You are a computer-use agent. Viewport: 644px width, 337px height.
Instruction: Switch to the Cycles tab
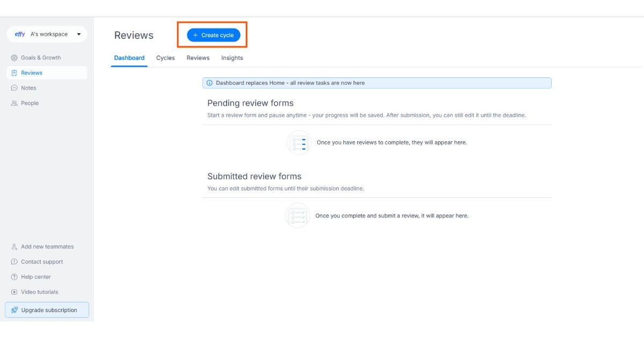click(x=165, y=58)
